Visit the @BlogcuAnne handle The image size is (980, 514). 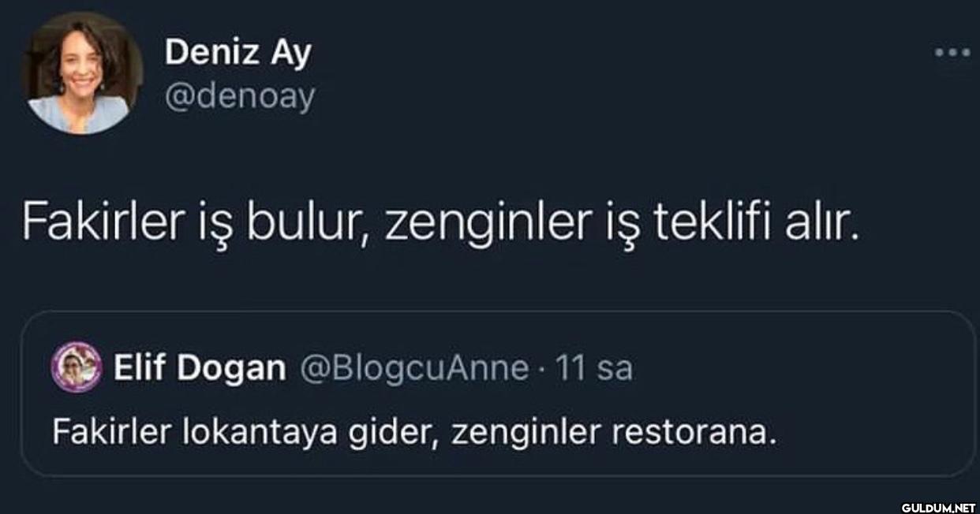(x=413, y=368)
